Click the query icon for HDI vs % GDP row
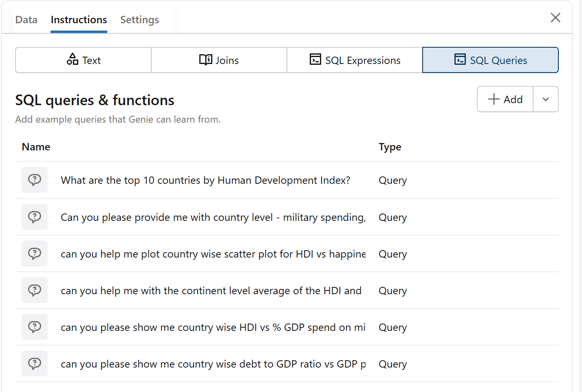The height and width of the screenshot is (392, 582). 35,327
